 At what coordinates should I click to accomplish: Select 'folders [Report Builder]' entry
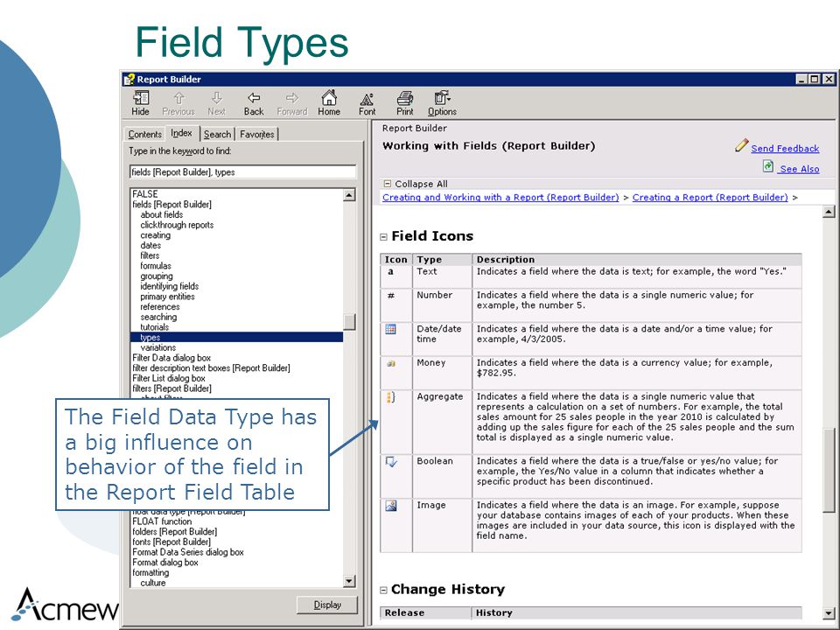point(175,531)
